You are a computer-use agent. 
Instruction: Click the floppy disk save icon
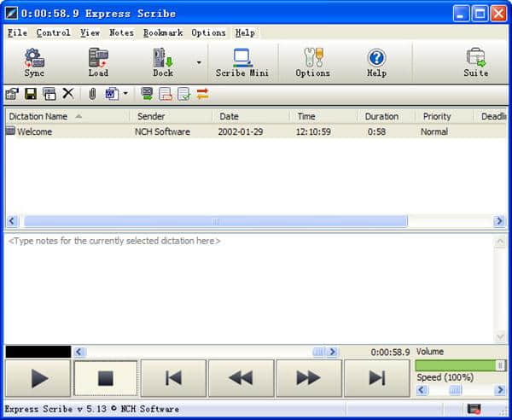point(31,94)
